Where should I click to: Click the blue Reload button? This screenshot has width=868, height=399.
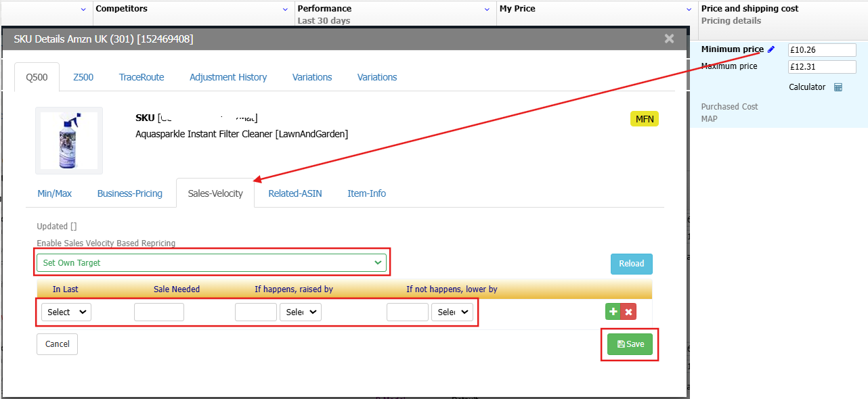[631, 264]
